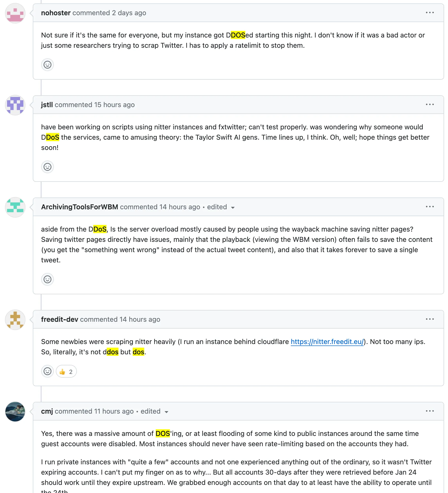Click nohoster's pink identicon avatar

pyautogui.click(x=15, y=13)
